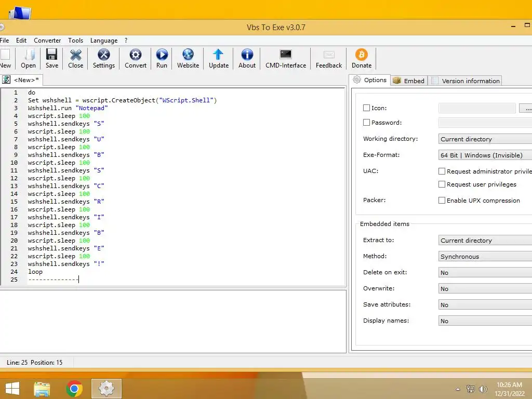Image resolution: width=532 pixels, height=399 pixels.
Task: Click the sendkeys "R" line
Action: click(66, 202)
